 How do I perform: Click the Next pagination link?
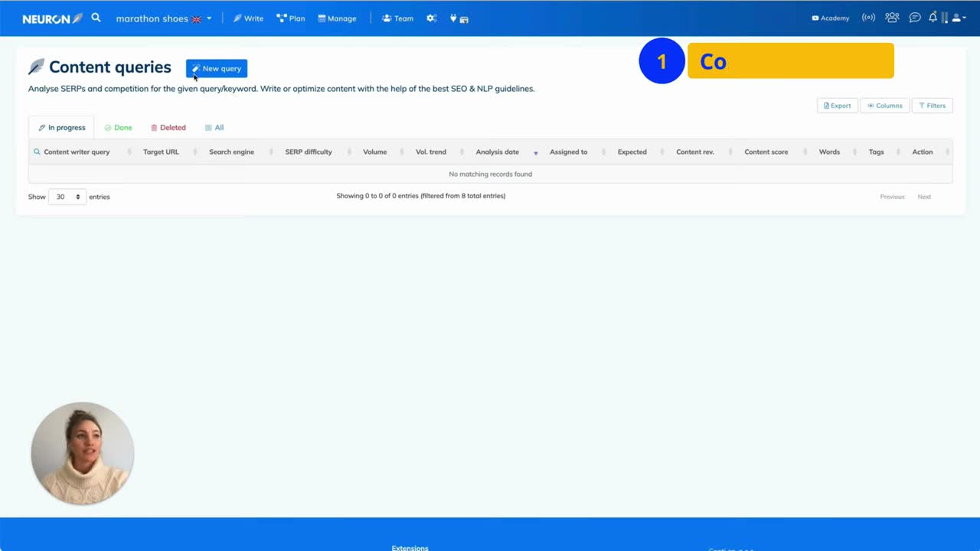[924, 197]
